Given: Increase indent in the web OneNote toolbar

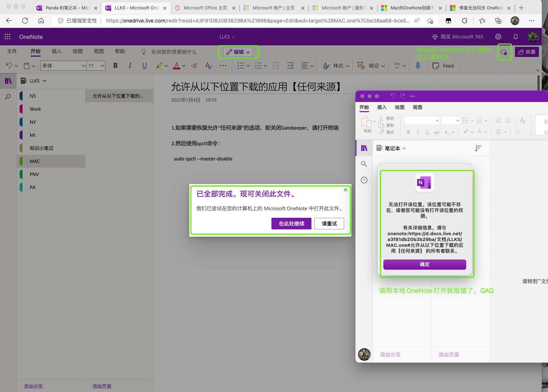Looking at the screenshot, I should tap(290, 66).
